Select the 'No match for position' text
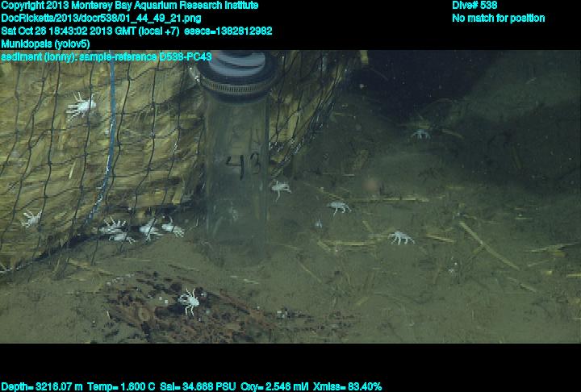The image size is (581, 392). tap(498, 18)
